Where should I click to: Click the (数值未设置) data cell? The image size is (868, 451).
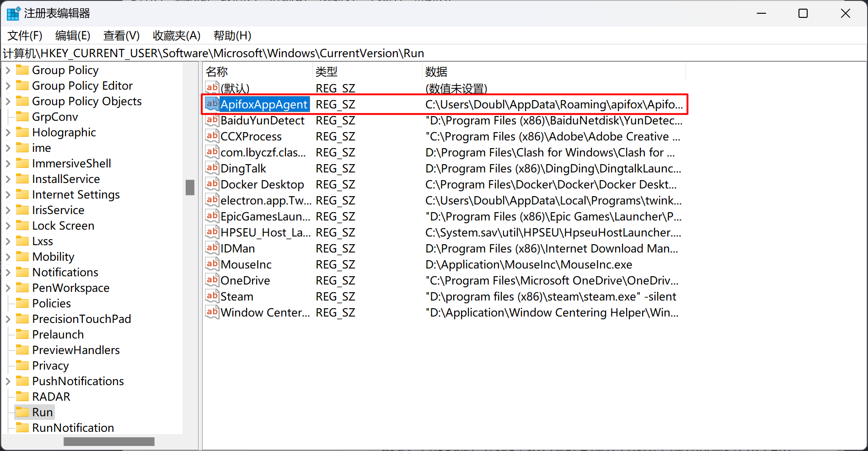456,88
